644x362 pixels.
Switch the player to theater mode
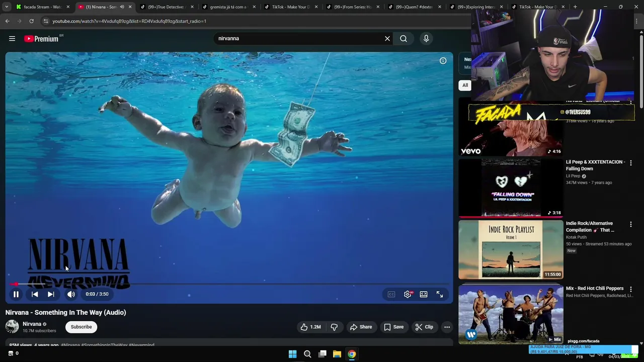(424, 294)
